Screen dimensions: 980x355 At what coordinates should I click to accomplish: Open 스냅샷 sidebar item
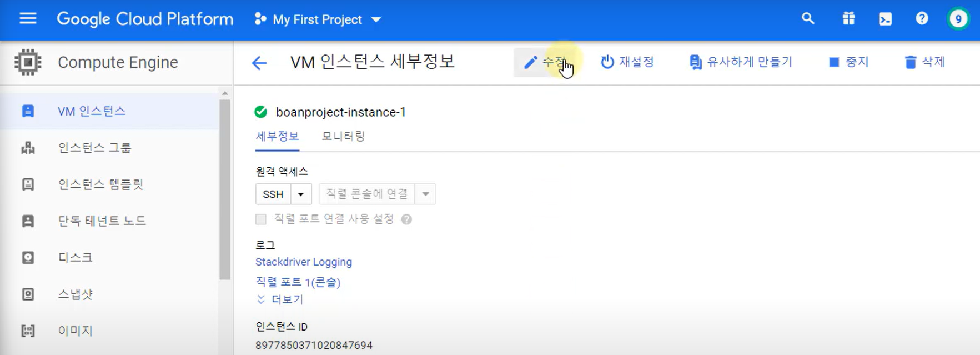[x=109, y=294]
